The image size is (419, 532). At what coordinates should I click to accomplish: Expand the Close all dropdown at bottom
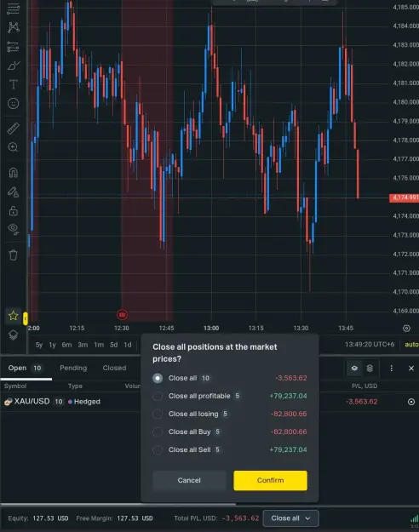(x=290, y=518)
